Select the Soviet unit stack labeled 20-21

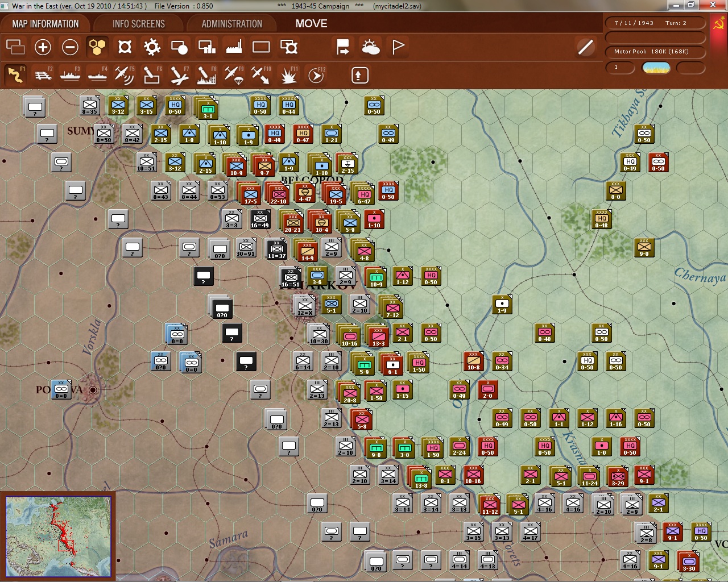(x=293, y=222)
